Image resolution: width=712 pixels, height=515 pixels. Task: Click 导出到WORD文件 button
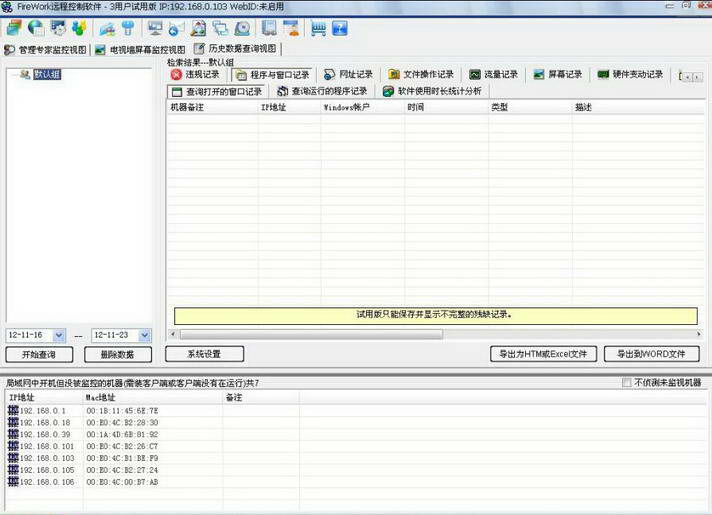[651, 354]
